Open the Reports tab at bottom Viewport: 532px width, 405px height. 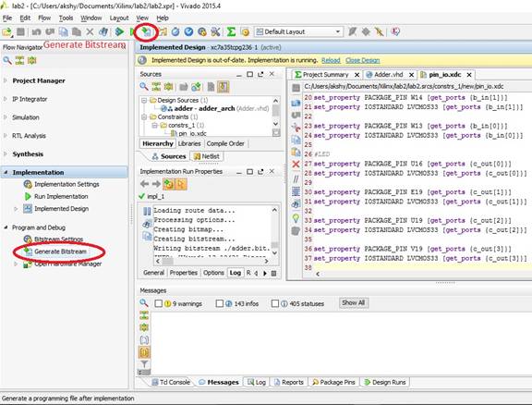(289, 382)
